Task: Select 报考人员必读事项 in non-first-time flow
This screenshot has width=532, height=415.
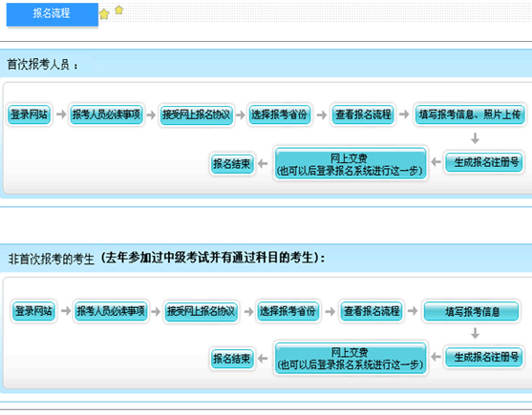Action: [x=111, y=311]
